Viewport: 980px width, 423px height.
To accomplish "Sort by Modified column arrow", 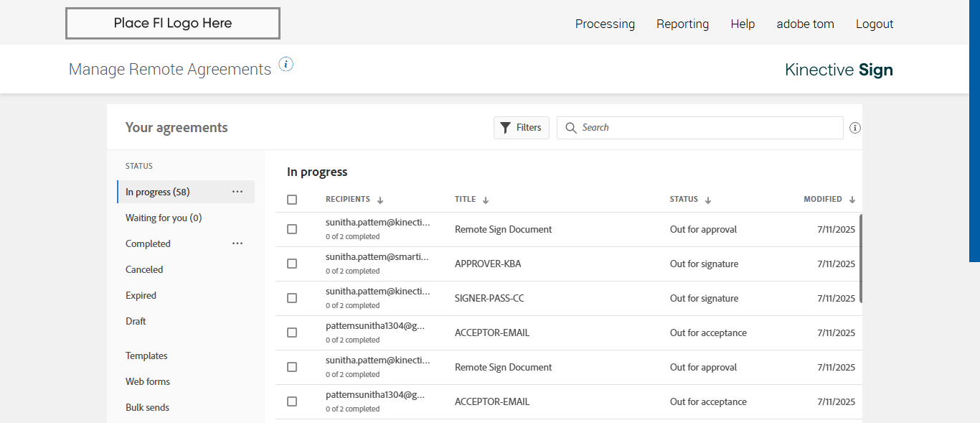I will pyautogui.click(x=852, y=200).
